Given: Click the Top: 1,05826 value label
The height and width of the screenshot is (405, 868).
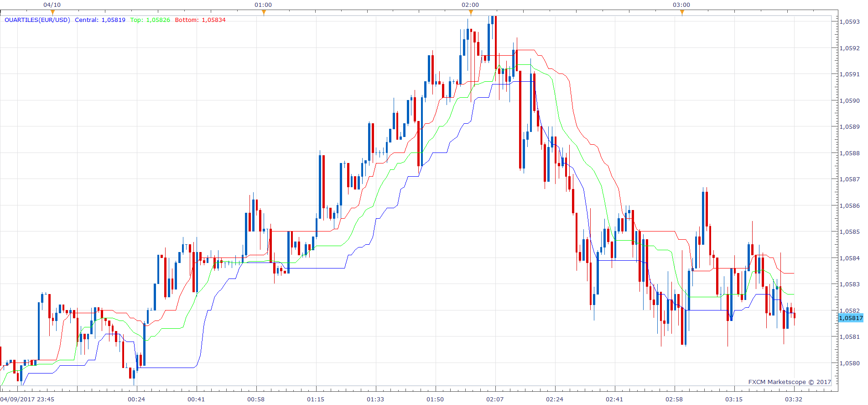Looking at the screenshot, I should [150, 20].
